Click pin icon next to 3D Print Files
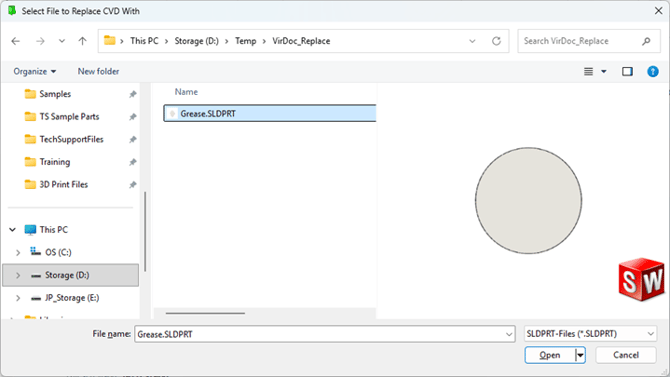Image resolution: width=670 pixels, height=377 pixels. pyautogui.click(x=133, y=185)
